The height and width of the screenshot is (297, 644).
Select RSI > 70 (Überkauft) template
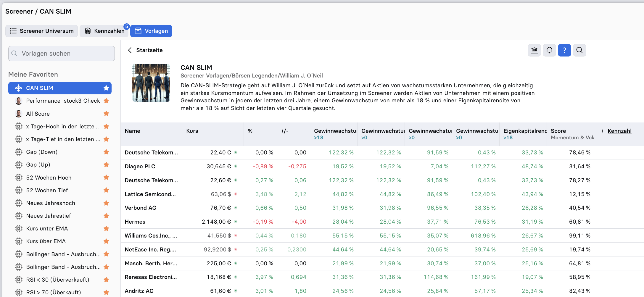pyautogui.click(x=60, y=293)
